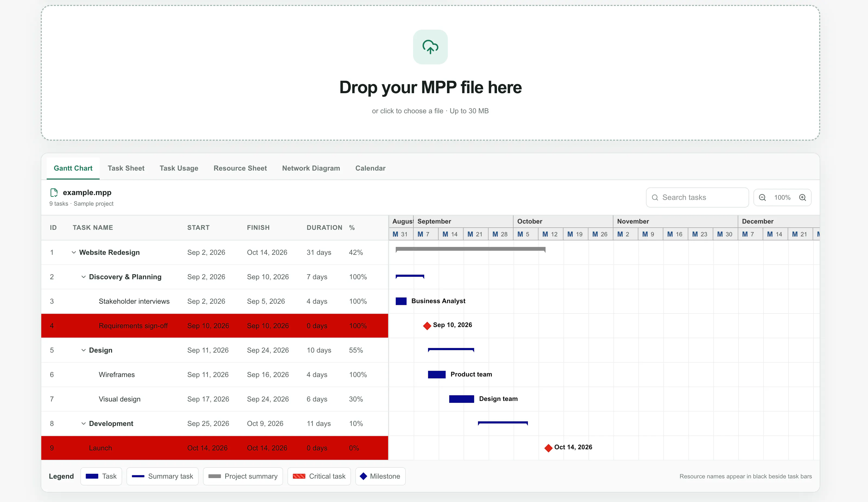The height and width of the screenshot is (502, 868).
Task: Click the Task legend blue swatch
Action: coord(92,476)
